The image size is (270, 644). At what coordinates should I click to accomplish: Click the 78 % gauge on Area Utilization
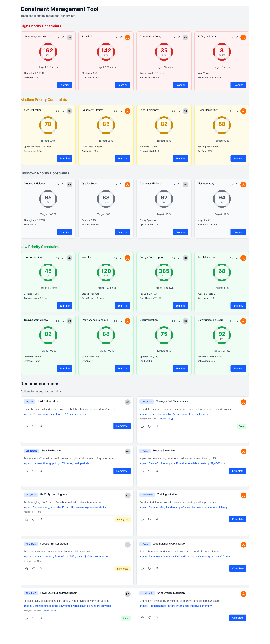click(x=48, y=125)
